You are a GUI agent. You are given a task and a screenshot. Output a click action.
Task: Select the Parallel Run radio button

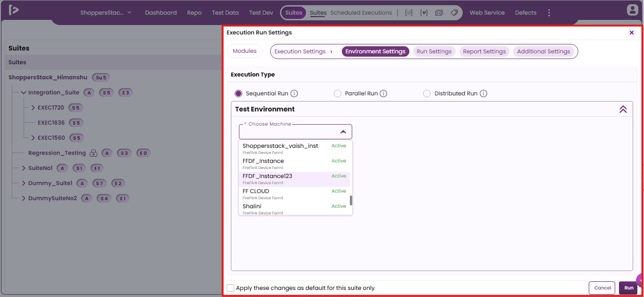[338, 93]
